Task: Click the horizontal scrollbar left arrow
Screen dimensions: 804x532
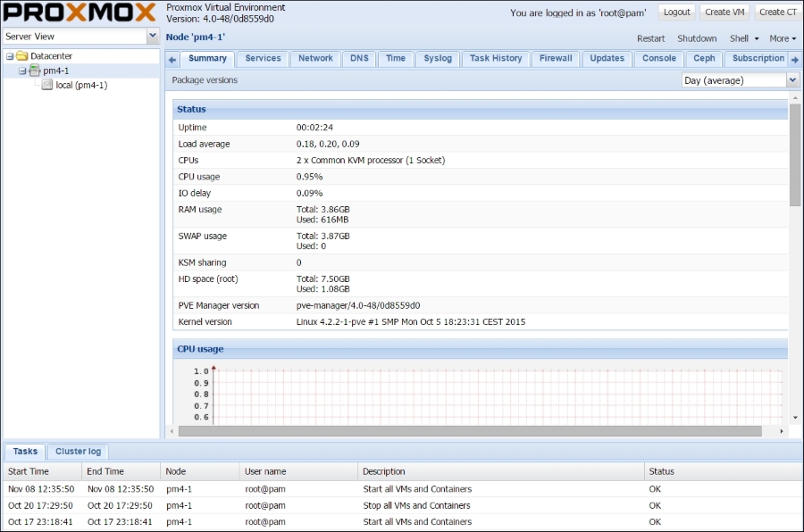Action: pyautogui.click(x=172, y=431)
